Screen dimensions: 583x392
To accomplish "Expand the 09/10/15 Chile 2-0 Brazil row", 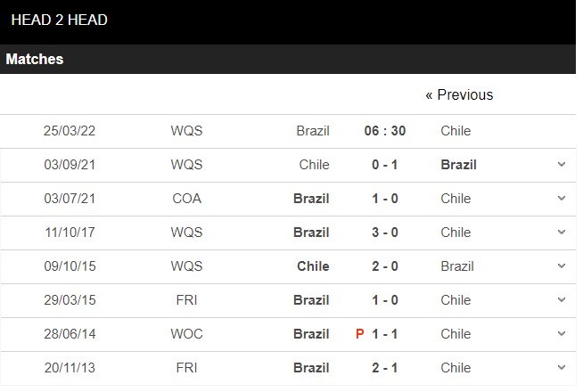I will 562,265.
